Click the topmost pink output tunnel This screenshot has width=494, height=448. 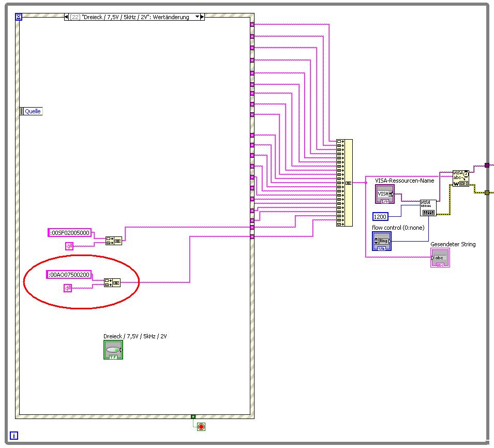(x=252, y=24)
